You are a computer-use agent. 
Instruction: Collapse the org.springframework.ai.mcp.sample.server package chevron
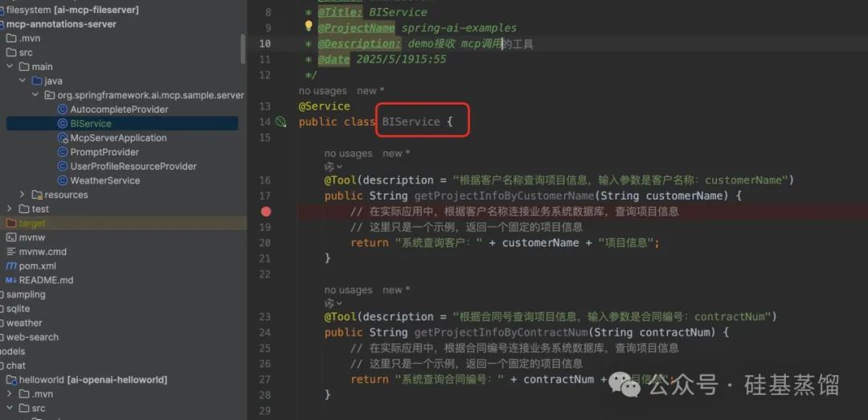click(36, 95)
